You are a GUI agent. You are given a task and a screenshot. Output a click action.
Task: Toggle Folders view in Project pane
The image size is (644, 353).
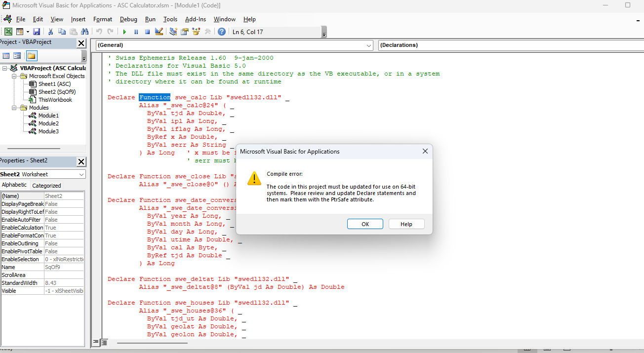(32, 56)
